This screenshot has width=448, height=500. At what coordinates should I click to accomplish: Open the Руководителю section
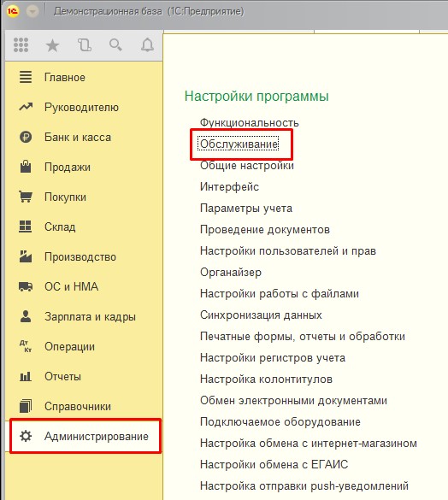point(81,108)
